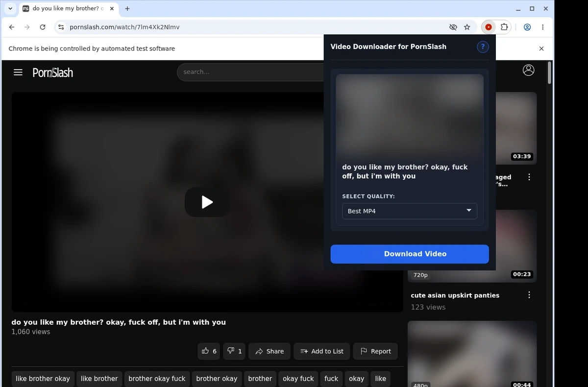Open the 03:39 sidebar video thumbnail
The height and width of the screenshot is (387, 588).
(516, 128)
